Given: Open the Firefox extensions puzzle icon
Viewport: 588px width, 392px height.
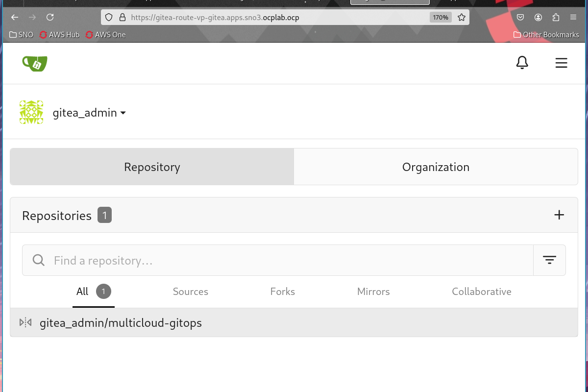Looking at the screenshot, I should 556,17.
